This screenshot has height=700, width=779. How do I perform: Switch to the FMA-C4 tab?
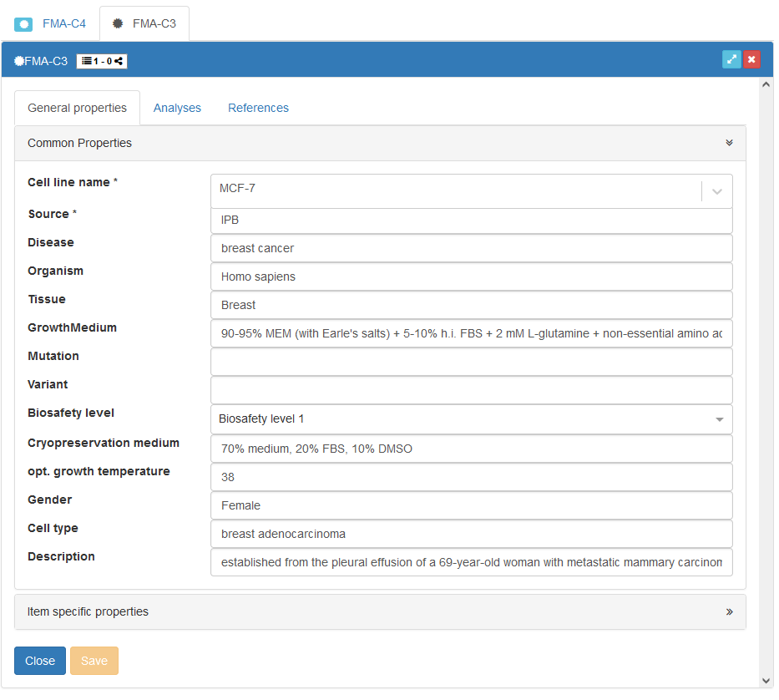pos(63,23)
